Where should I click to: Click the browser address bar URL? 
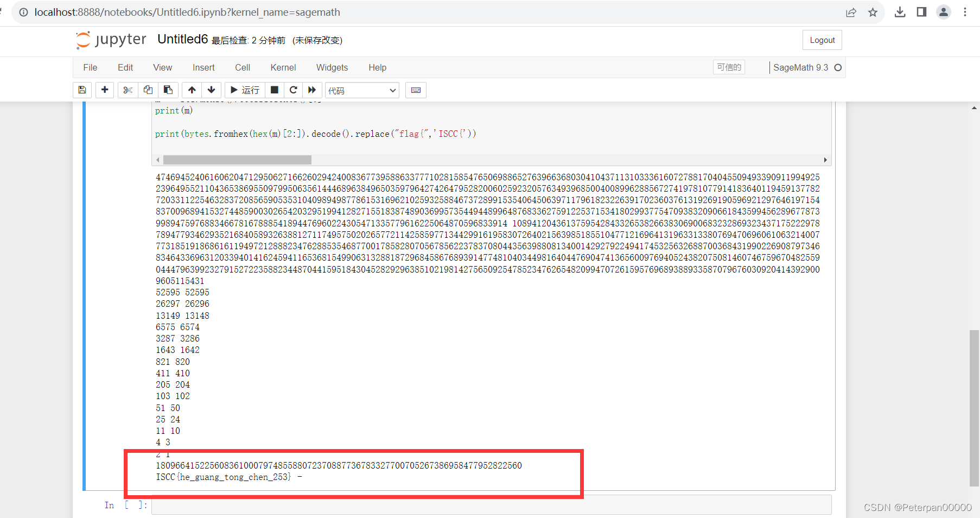(x=187, y=12)
